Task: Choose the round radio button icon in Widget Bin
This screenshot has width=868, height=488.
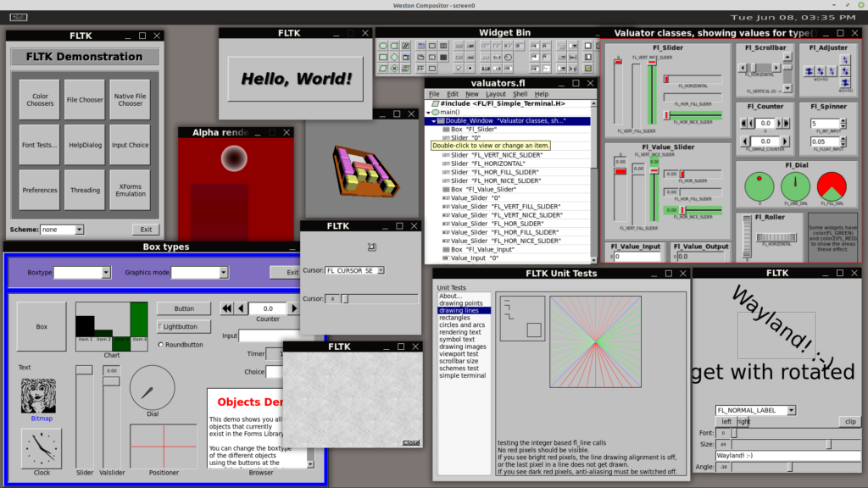Action: [470, 68]
